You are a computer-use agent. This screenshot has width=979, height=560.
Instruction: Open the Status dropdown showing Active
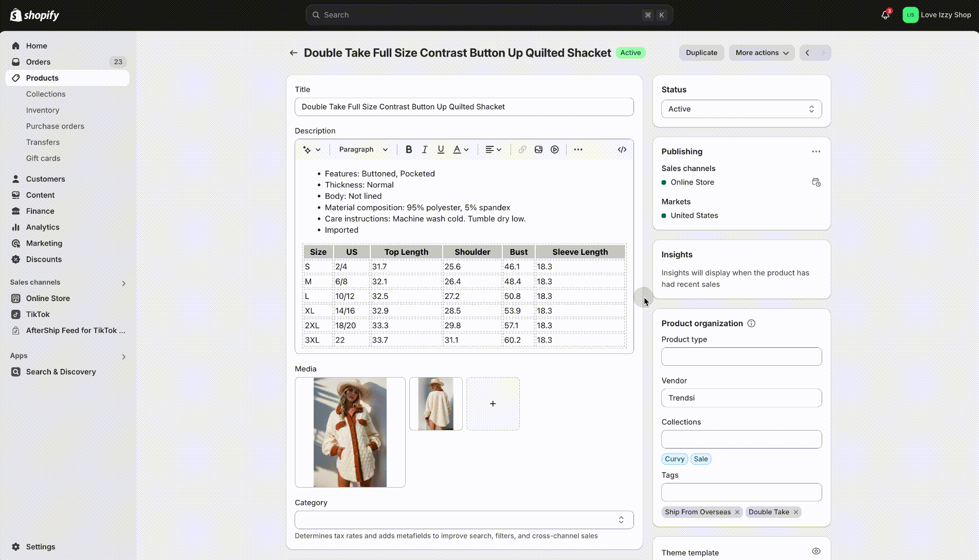741,109
